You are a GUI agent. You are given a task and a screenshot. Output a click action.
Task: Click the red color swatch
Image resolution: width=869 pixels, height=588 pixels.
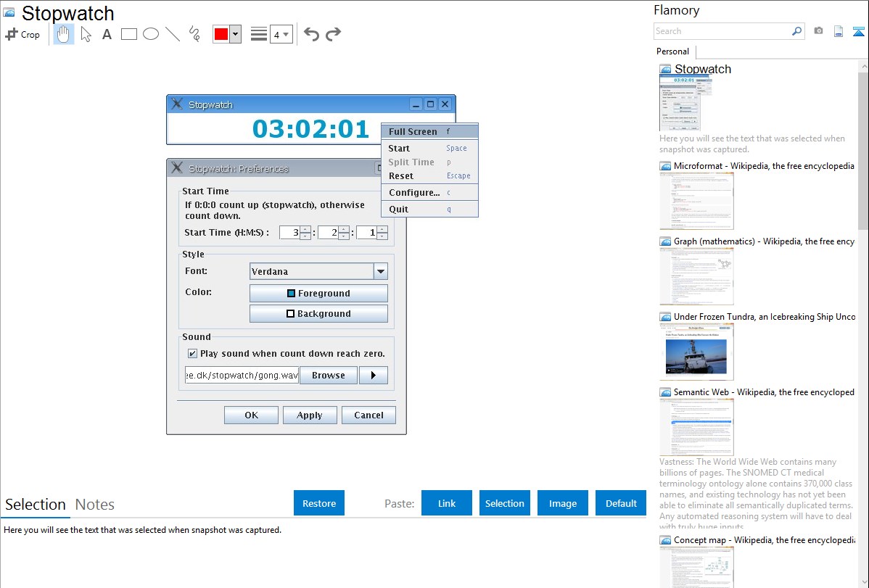221,34
